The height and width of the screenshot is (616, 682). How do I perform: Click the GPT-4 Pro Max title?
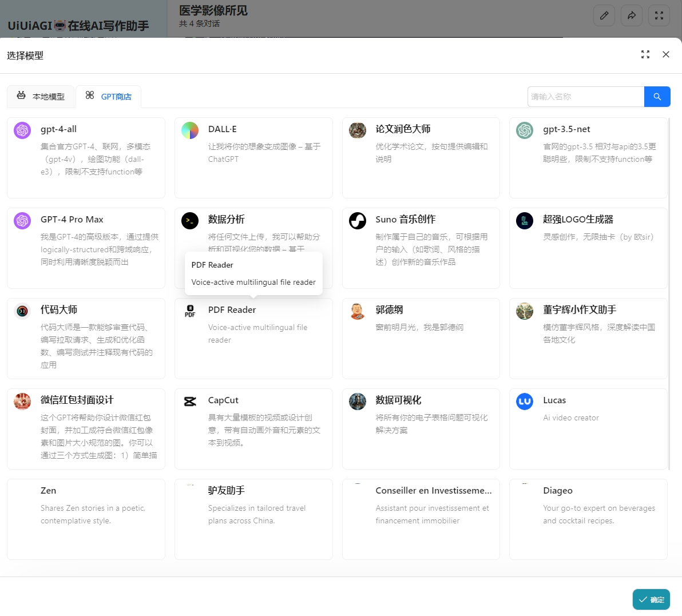72,220
